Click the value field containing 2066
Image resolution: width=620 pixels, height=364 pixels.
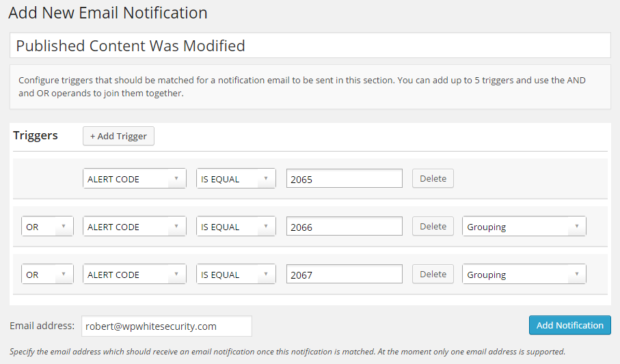point(345,227)
